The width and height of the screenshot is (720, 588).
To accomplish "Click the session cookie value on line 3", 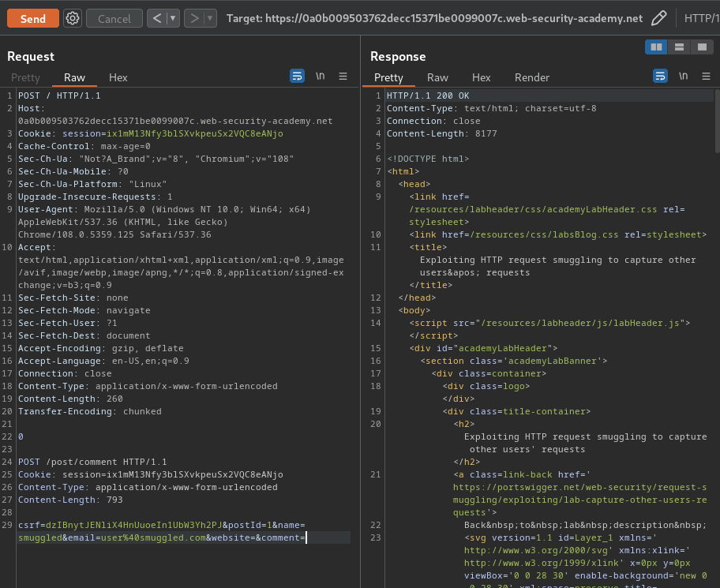I will point(195,133).
